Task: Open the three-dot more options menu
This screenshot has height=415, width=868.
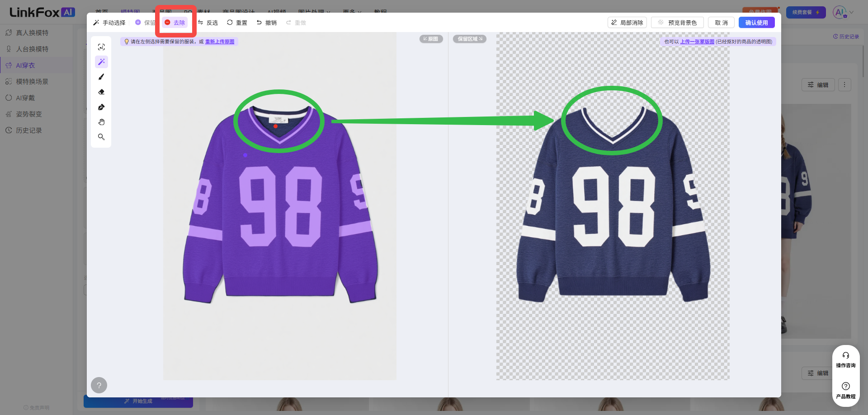Action: 844,84
